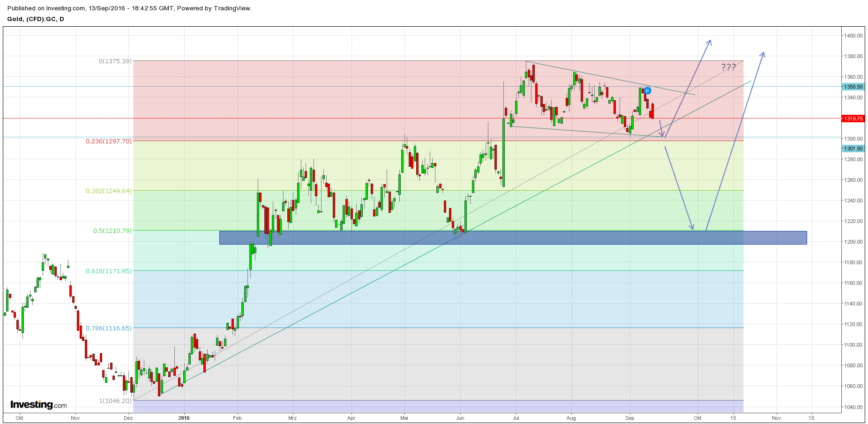Select the blue 1350.50 price label

[853, 87]
